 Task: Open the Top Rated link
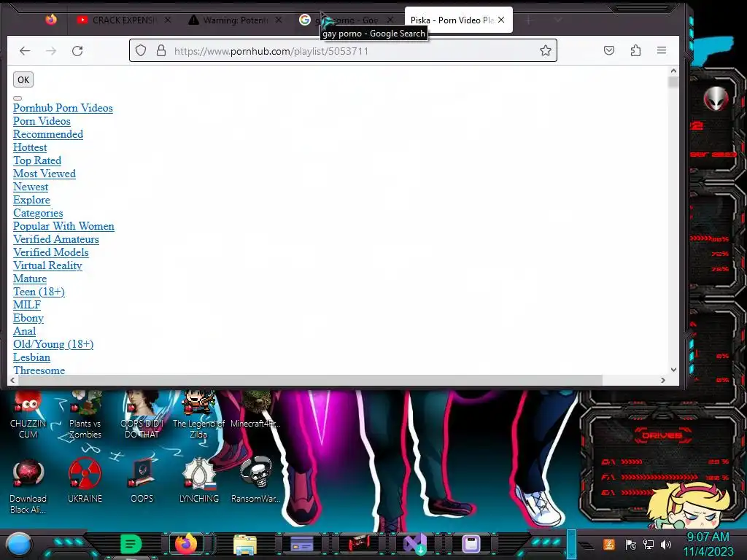[x=37, y=160]
